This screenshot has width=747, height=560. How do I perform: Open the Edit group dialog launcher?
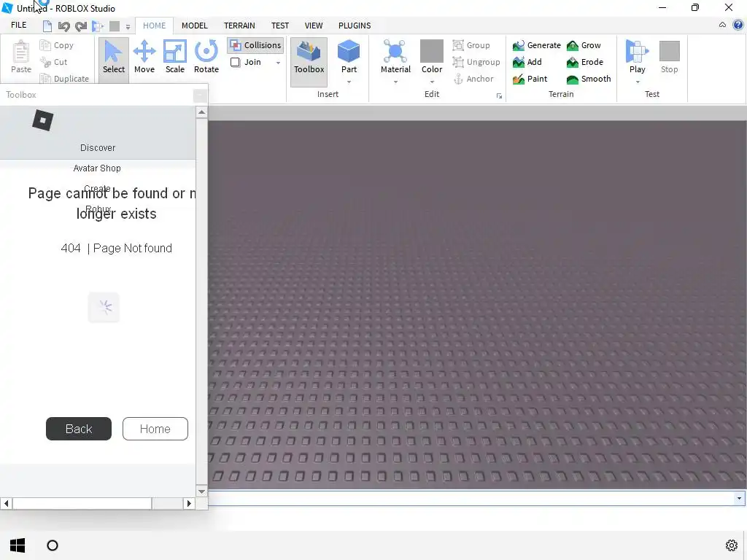tap(499, 96)
